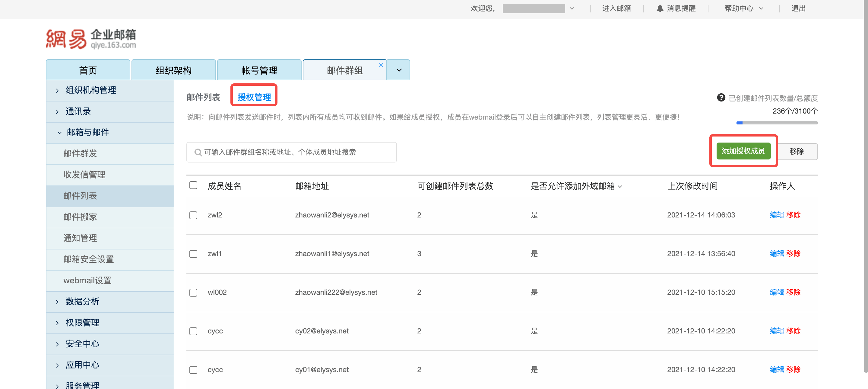Image resolution: width=868 pixels, height=389 pixels.
Task: Open the 是否允许添加外域邮箱 filter dropdown
Action: point(620,187)
